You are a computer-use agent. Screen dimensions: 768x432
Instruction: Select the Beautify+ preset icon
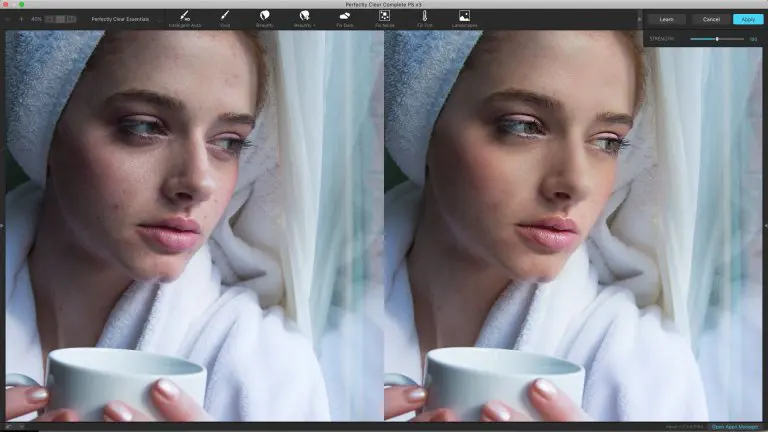305,17
